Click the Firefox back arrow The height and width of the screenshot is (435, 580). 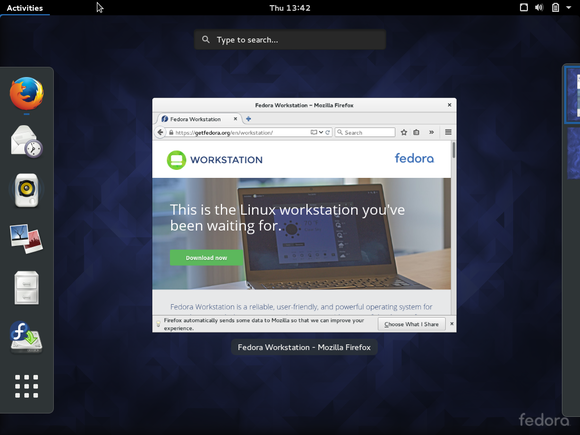pos(160,132)
